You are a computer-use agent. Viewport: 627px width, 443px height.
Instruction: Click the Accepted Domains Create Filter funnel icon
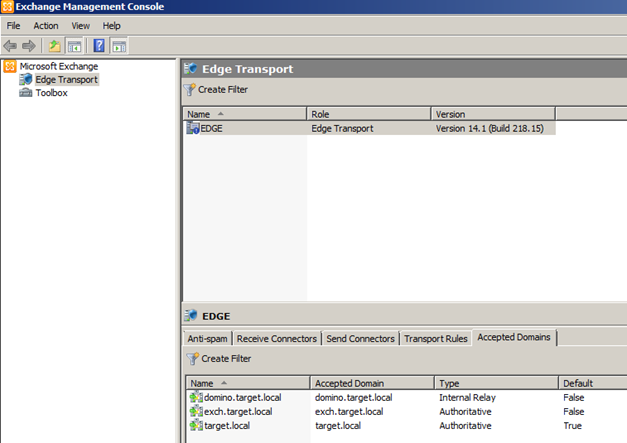(192, 359)
